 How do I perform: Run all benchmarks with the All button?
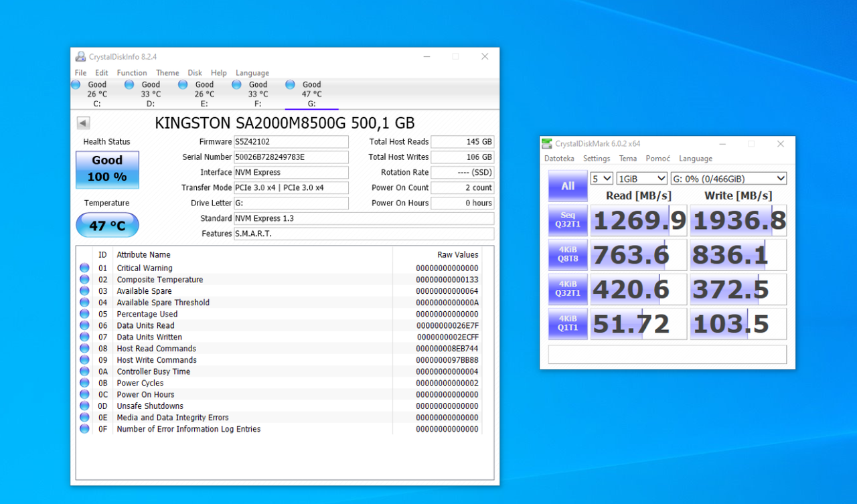(568, 186)
